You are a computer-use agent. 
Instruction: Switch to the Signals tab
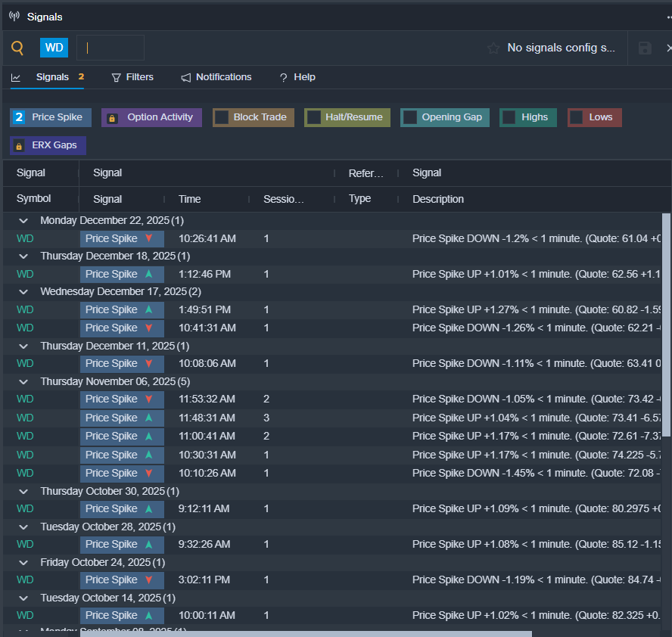[x=51, y=77]
